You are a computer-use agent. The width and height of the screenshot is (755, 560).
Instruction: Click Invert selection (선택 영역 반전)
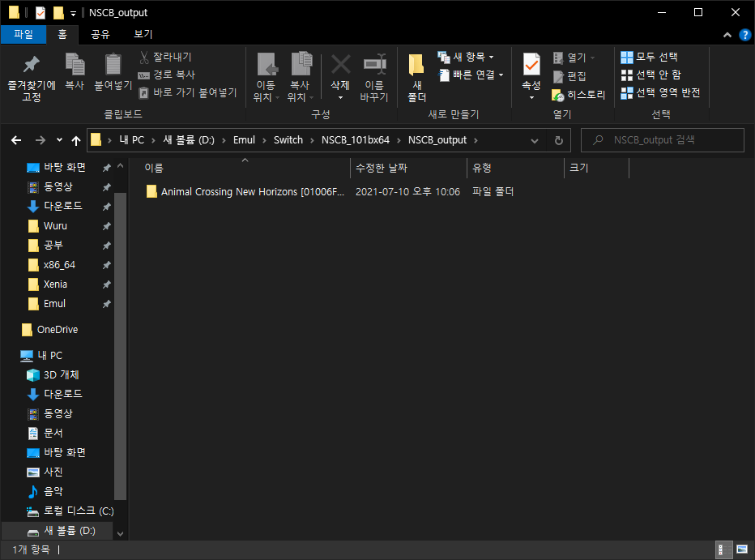(660, 92)
